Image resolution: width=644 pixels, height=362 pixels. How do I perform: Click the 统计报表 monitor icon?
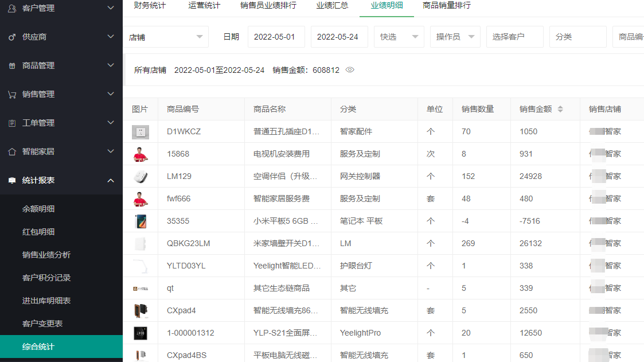pyautogui.click(x=12, y=180)
